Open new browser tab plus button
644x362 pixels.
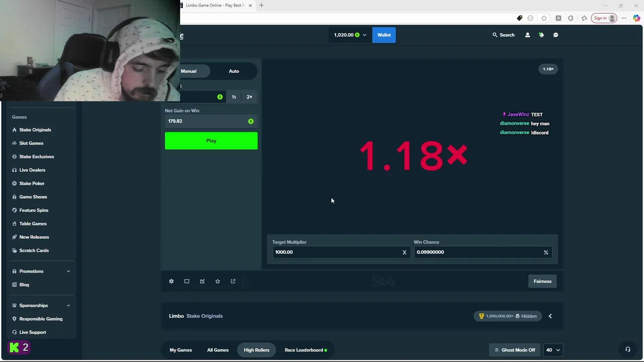tap(261, 6)
